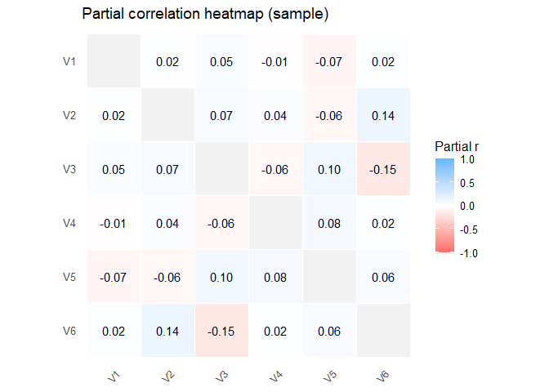
Task: Pick heatmap cell row V6, column V2
Action: click(167, 331)
